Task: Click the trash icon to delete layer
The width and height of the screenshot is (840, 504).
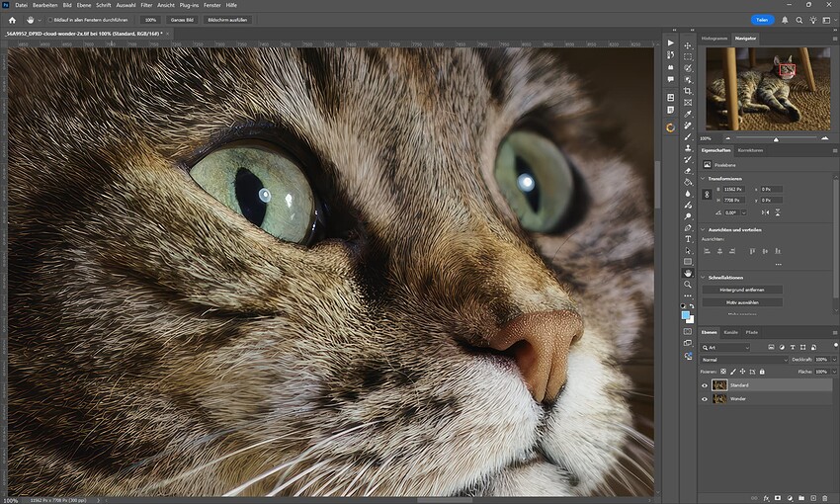Action: 825,498
